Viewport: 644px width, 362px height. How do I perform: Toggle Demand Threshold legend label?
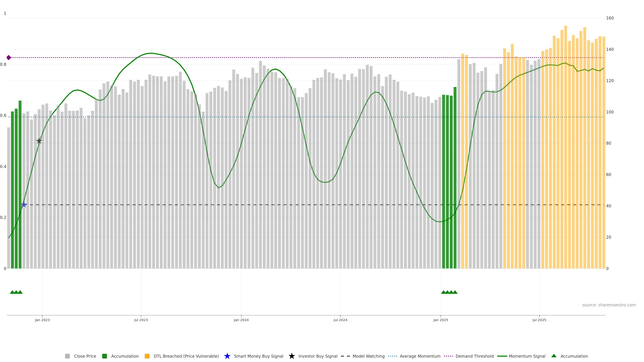[x=474, y=356]
